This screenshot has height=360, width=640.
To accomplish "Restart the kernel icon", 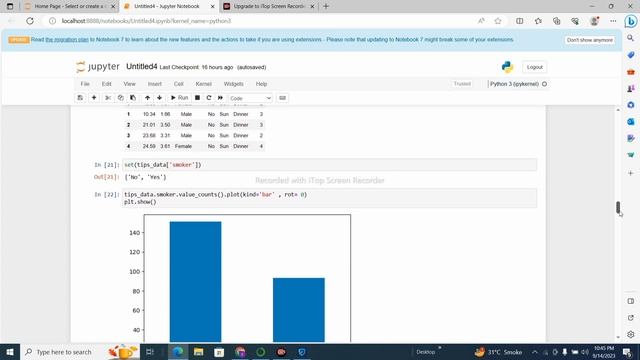I will point(209,98).
